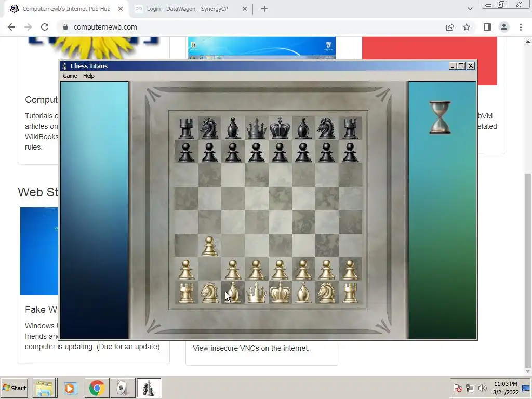
Task: Expand the tab search chevron
Action: pos(470,9)
